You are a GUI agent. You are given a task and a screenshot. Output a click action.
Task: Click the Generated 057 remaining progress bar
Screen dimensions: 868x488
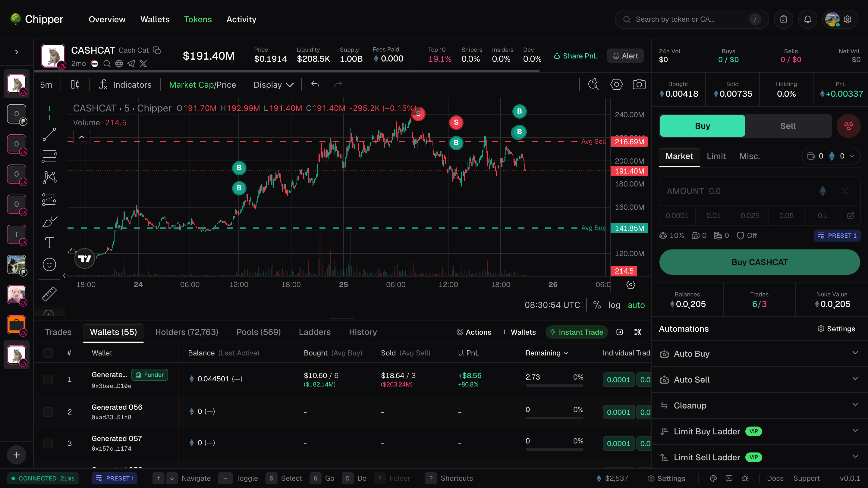tap(554, 450)
